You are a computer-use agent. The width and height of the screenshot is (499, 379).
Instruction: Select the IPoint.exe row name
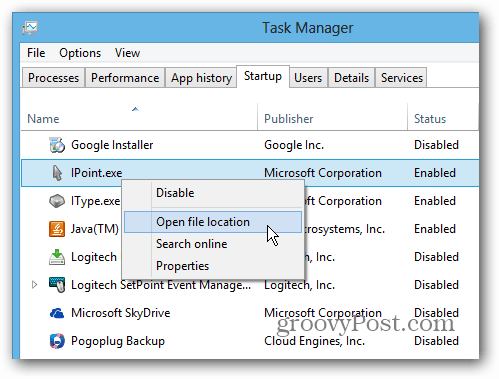97,173
